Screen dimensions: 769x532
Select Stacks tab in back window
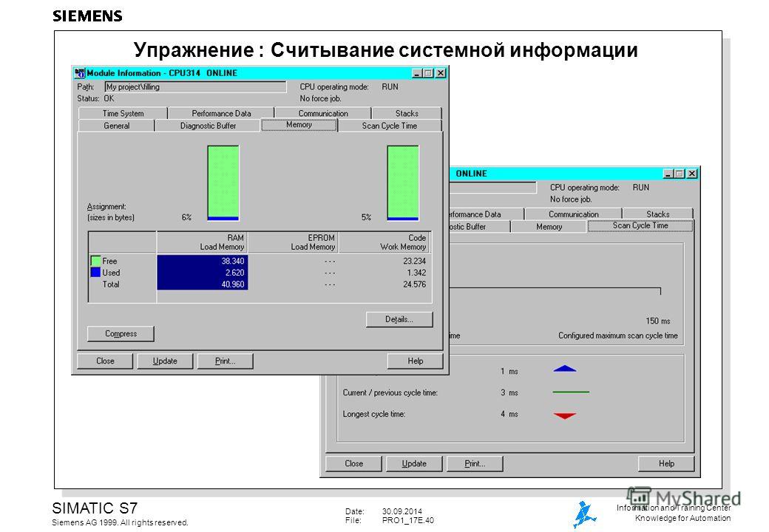(x=657, y=214)
